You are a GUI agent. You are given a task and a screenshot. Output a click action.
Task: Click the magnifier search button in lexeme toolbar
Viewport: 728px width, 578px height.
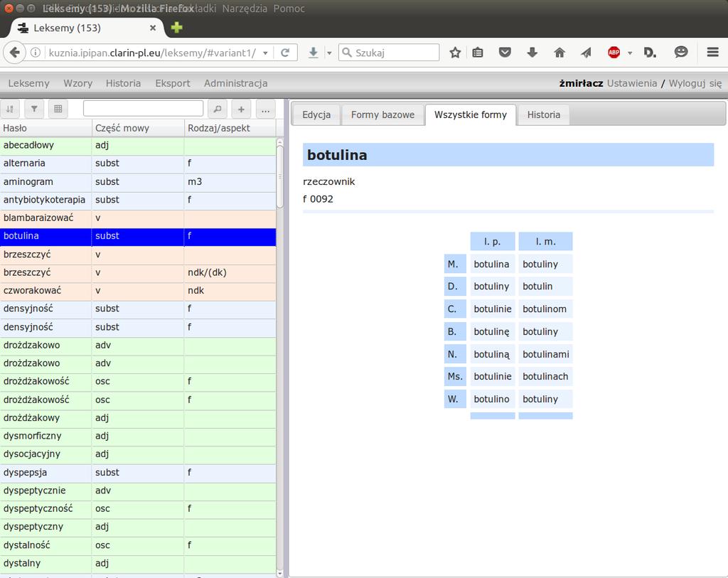tap(218, 109)
